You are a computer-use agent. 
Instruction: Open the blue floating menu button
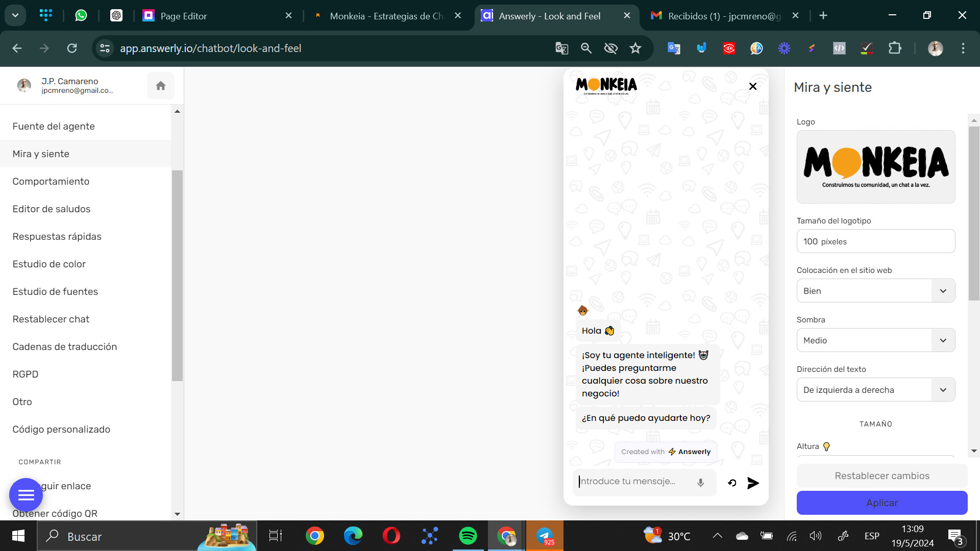[x=26, y=494]
